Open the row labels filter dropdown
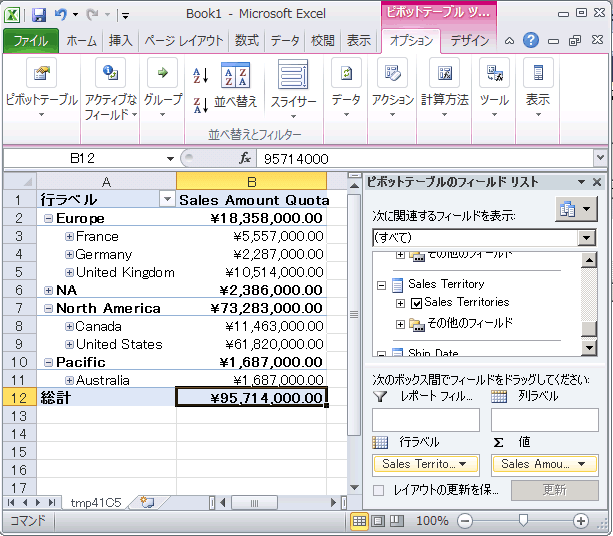This screenshot has width=613, height=536. (167, 199)
